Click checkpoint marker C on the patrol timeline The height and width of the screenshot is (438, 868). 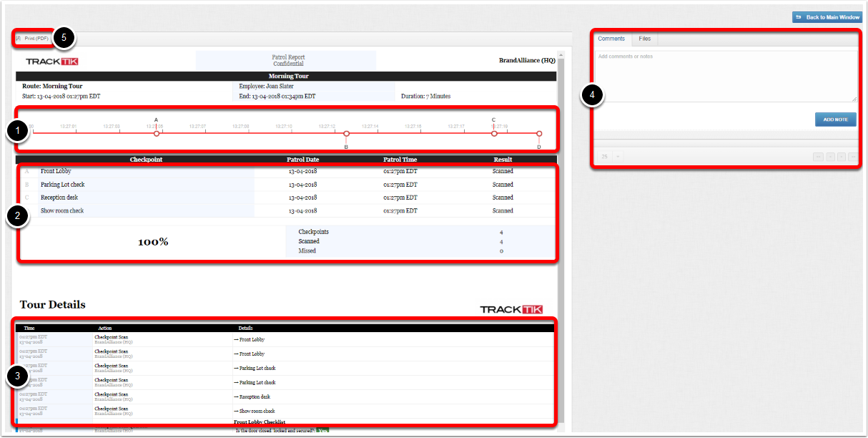(x=494, y=133)
